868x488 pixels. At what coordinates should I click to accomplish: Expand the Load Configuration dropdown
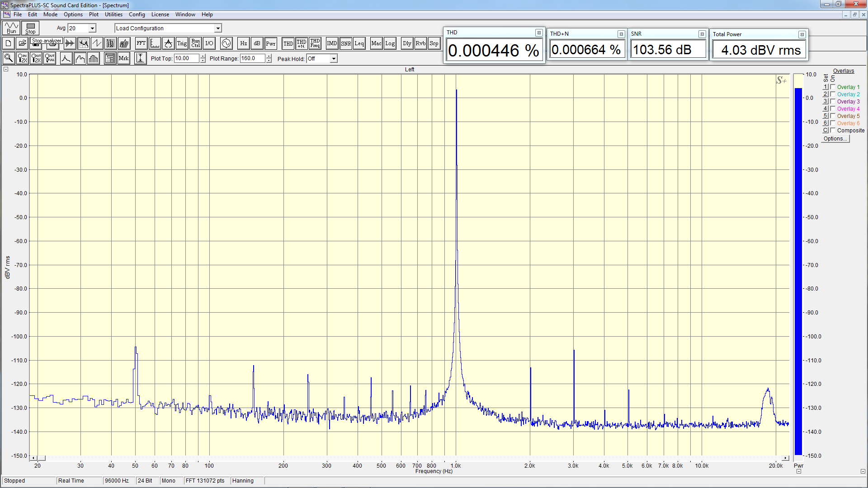click(218, 28)
